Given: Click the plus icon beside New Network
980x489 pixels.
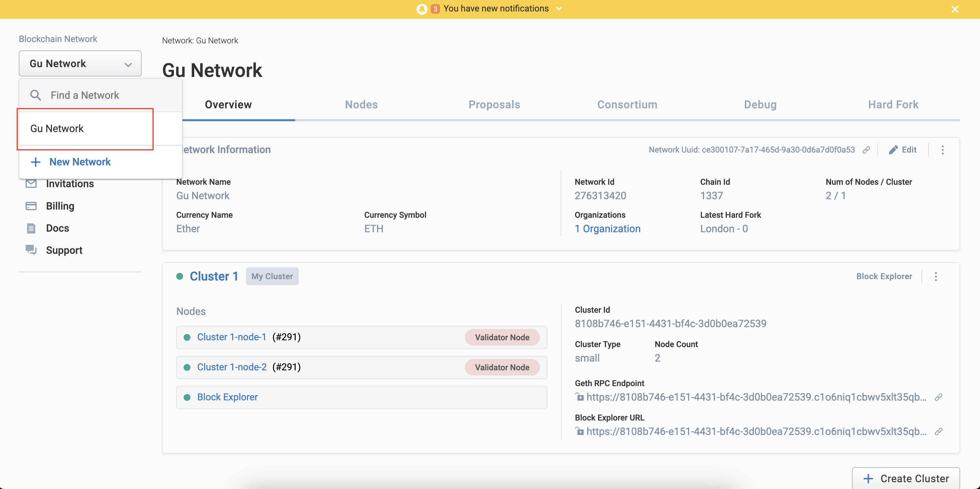Looking at the screenshot, I should pyautogui.click(x=35, y=162).
